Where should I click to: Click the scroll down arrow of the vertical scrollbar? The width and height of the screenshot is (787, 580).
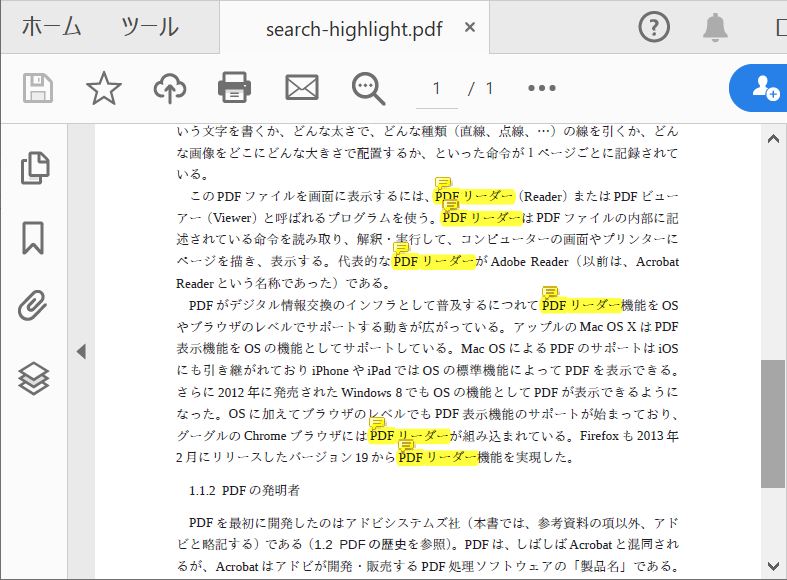pyautogui.click(x=773, y=566)
